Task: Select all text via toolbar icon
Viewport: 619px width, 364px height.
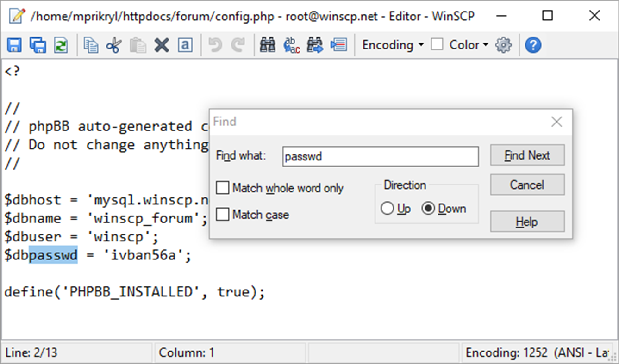Action: 186,44
